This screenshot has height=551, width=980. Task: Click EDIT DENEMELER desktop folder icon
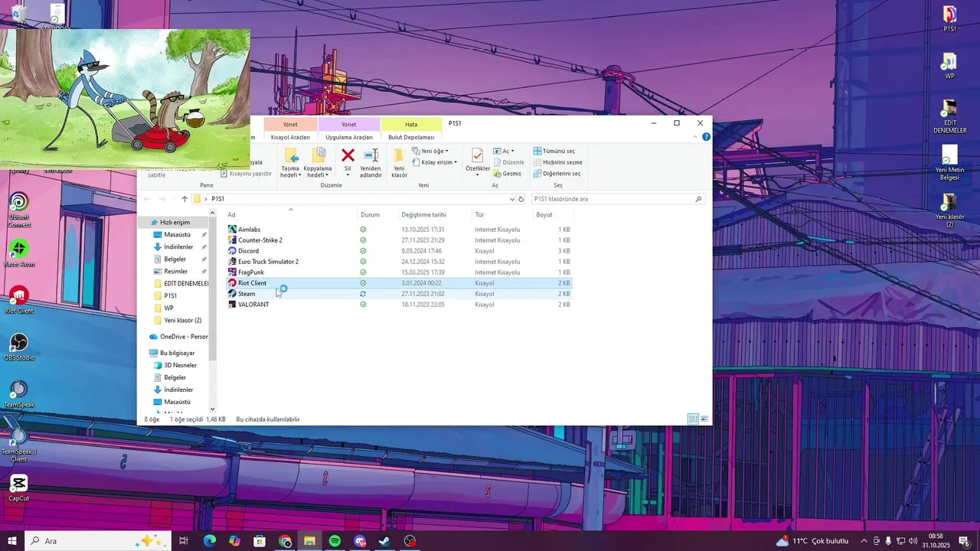pos(949,116)
